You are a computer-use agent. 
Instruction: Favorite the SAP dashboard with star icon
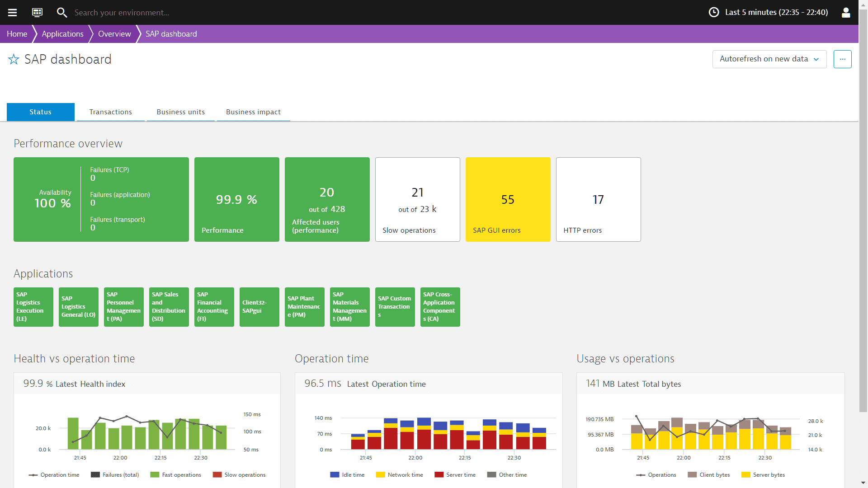point(14,59)
